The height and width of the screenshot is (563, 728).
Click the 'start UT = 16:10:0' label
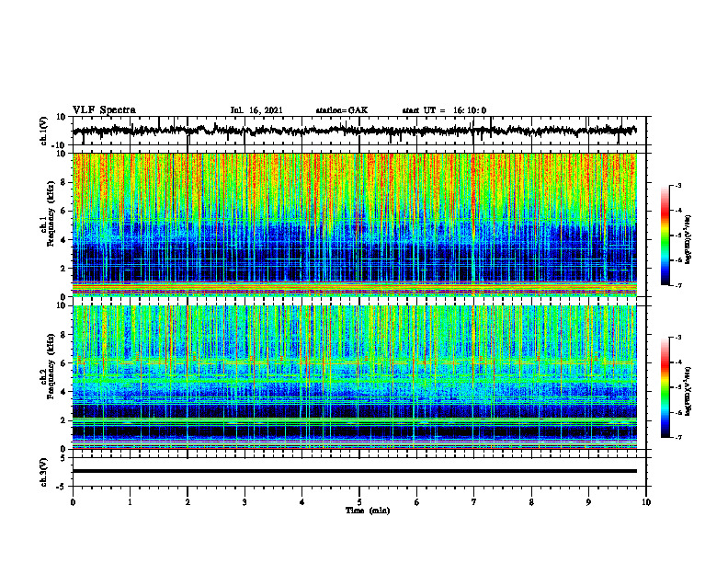(444, 110)
